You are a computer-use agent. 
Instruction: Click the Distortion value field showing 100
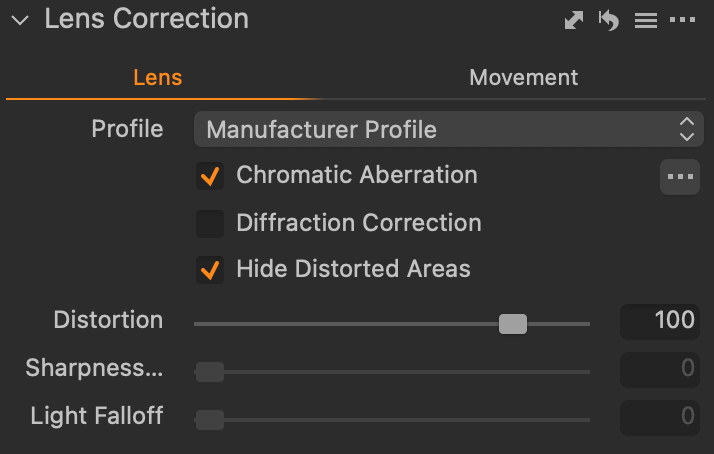click(x=659, y=321)
